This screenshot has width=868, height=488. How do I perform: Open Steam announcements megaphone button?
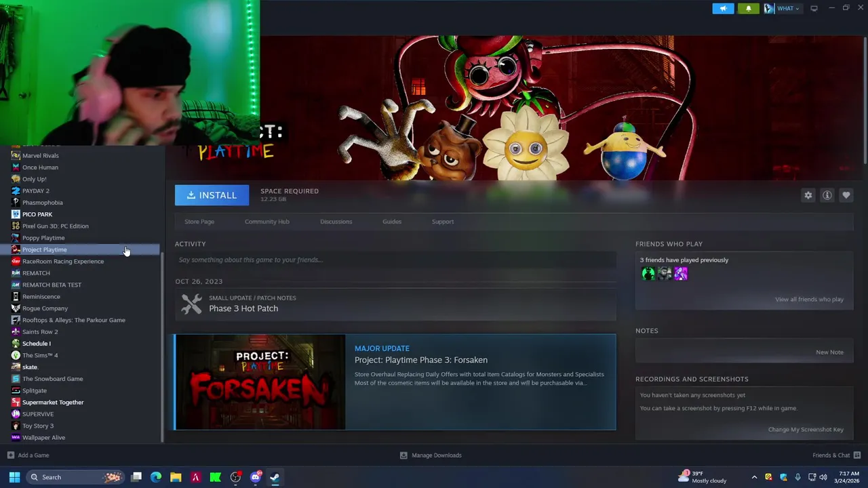(723, 8)
